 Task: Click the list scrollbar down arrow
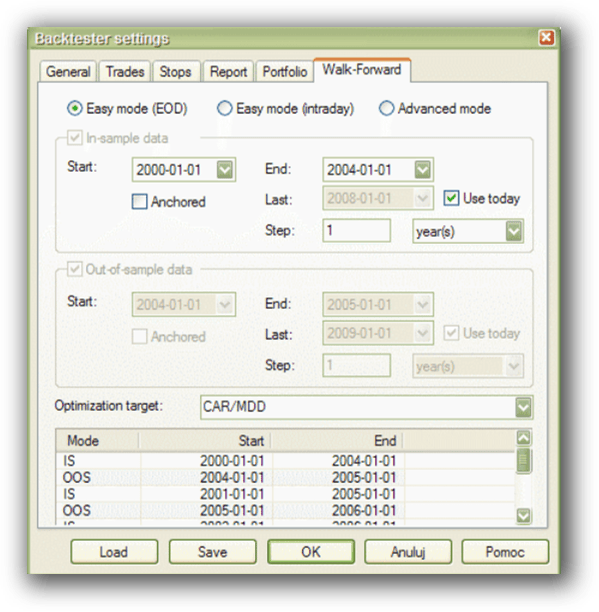point(523,516)
